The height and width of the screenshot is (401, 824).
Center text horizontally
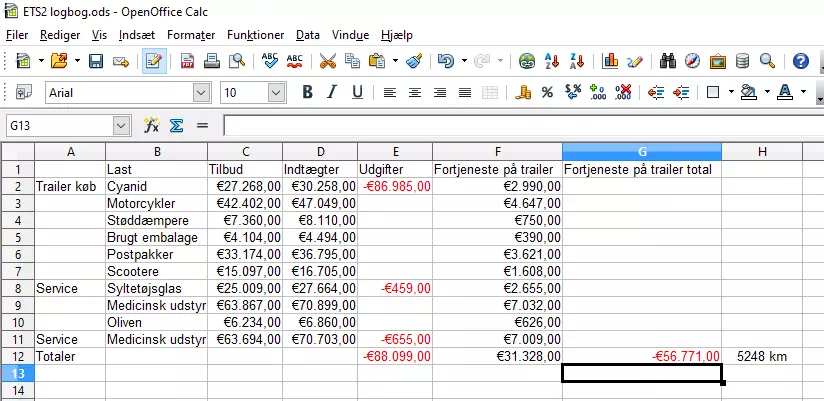(415, 92)
